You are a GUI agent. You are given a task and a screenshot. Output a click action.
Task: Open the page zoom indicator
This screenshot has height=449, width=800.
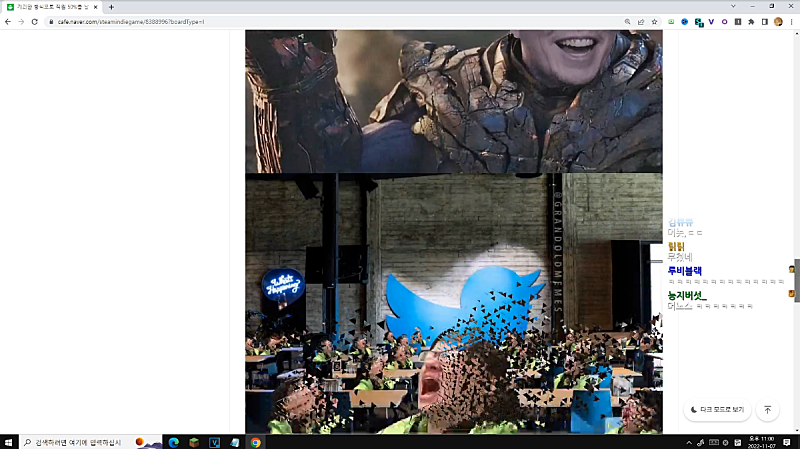tap(628, 22)
